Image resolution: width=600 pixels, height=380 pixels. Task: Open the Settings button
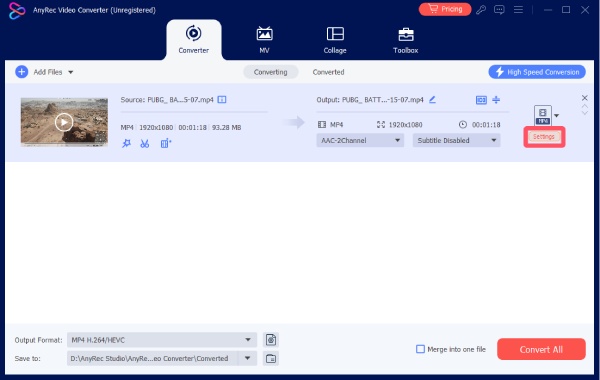coord(544,137)
